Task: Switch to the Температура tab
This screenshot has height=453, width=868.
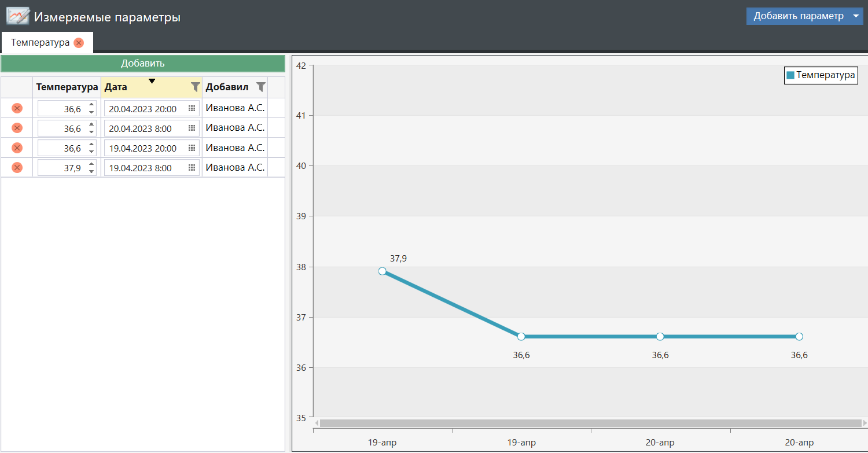Action: [x=40, y=43]
